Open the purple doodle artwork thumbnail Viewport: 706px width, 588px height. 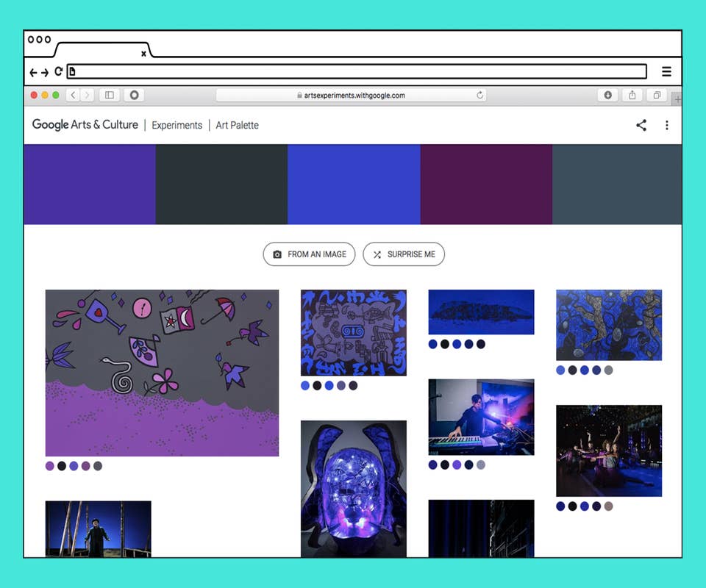pyautogui.click(x=162, y=373)
